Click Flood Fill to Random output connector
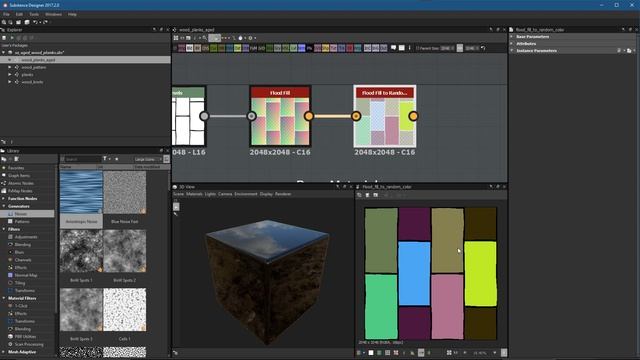This screenshot has height=360, width=640. pyautogui.click(x=413, y=116)
